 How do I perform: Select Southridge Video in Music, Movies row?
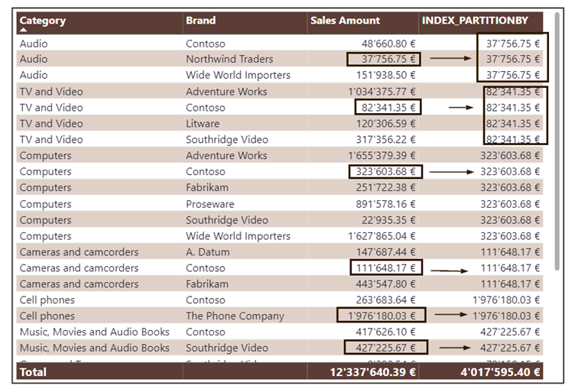point(227,348)
